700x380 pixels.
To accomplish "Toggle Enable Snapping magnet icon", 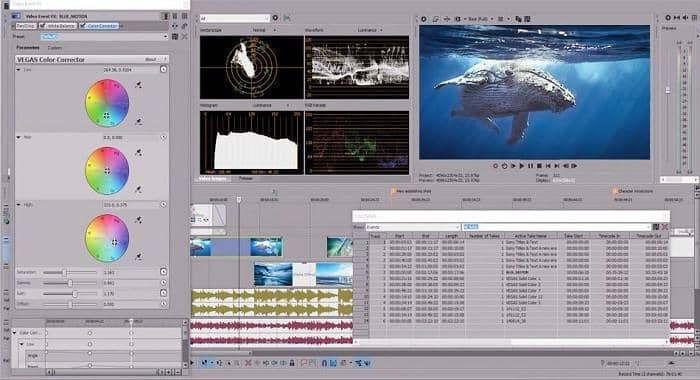I will (x=324, y=363).
